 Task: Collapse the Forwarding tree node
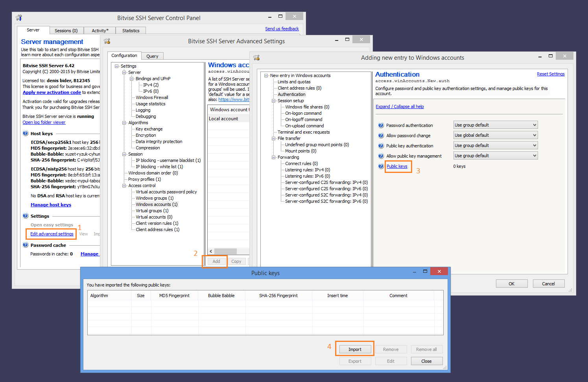pyautogui.click(x=274, y=157)
